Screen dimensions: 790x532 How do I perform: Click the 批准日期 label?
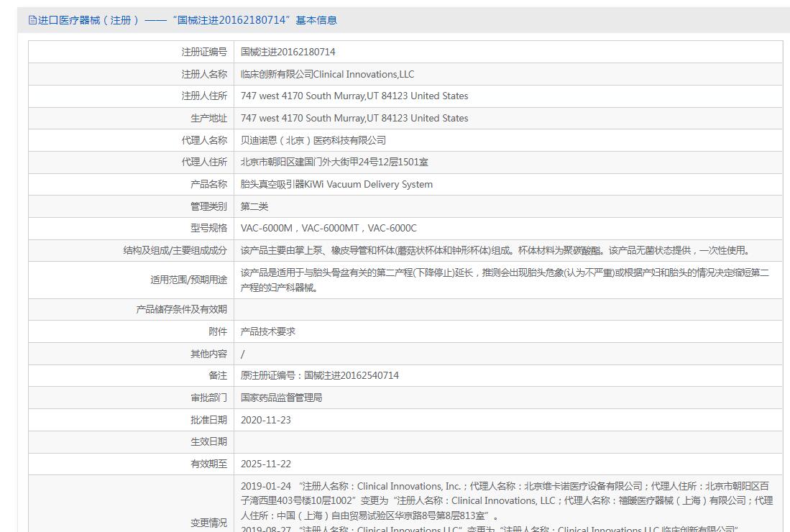208,420
